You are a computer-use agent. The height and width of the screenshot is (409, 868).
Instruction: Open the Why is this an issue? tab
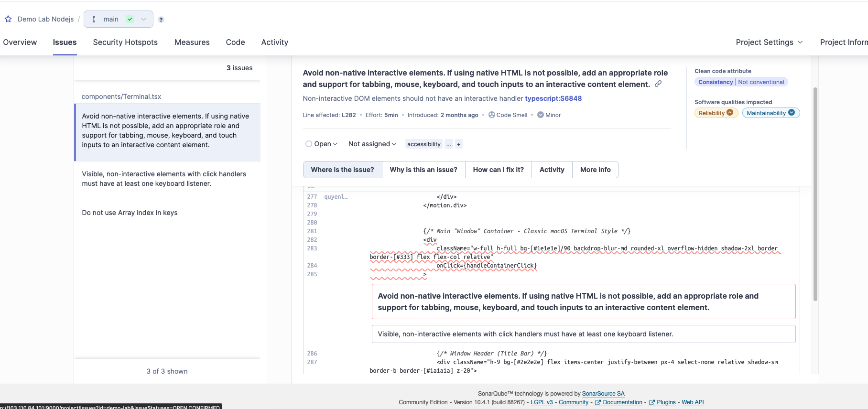click(x=423, y=170)
